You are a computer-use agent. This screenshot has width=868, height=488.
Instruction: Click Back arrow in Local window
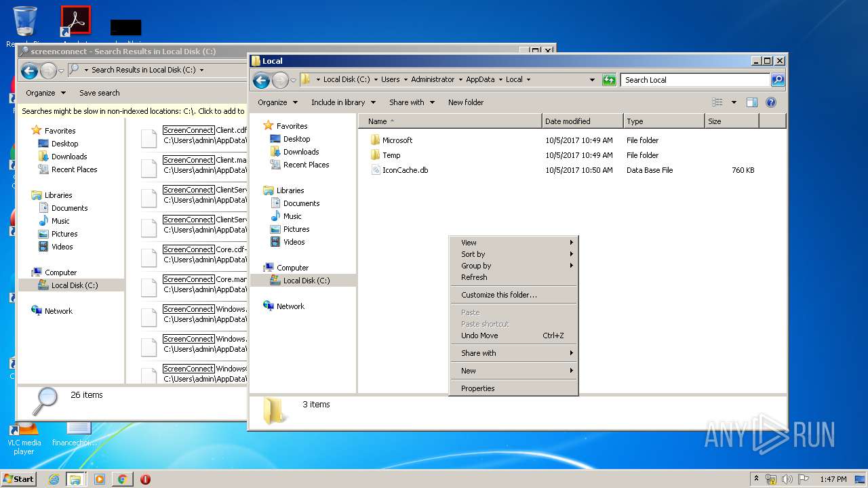pos(261,80)
